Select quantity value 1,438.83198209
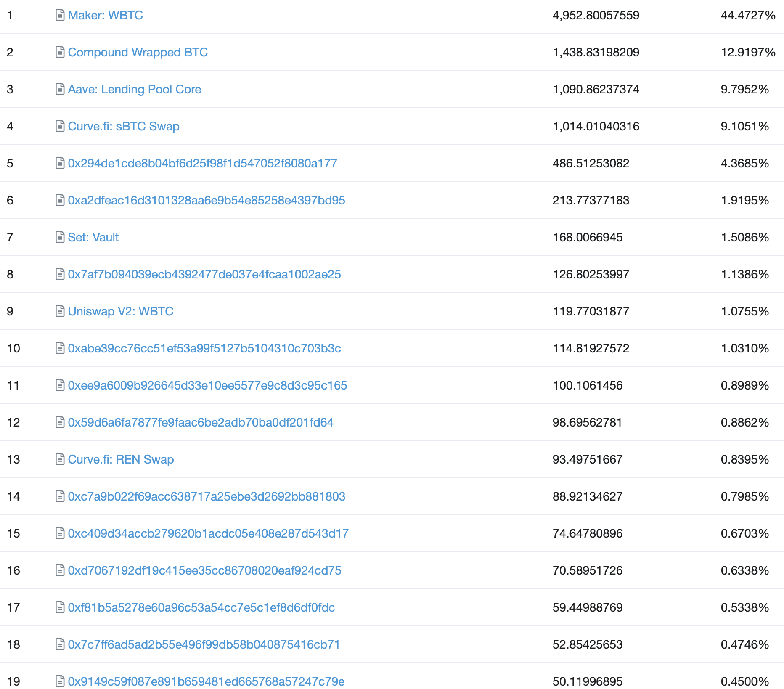Screen dimensions: 784x689 coord(596,53)
